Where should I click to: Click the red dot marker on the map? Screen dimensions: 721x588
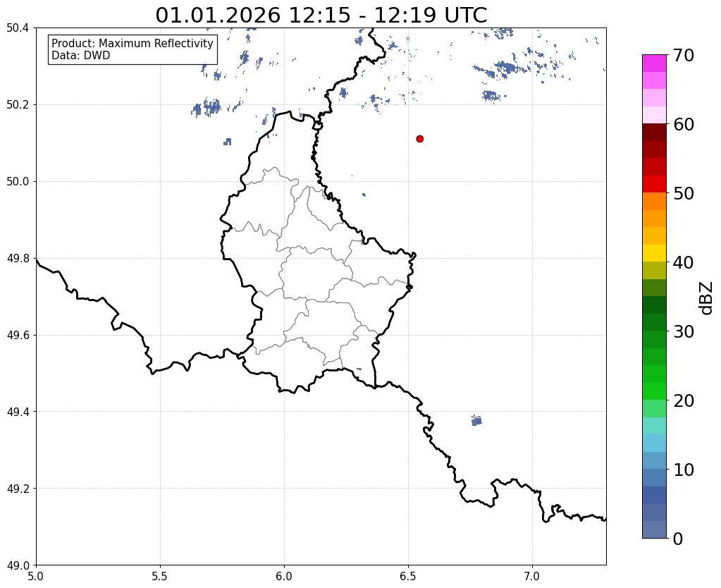pos(419,139)
